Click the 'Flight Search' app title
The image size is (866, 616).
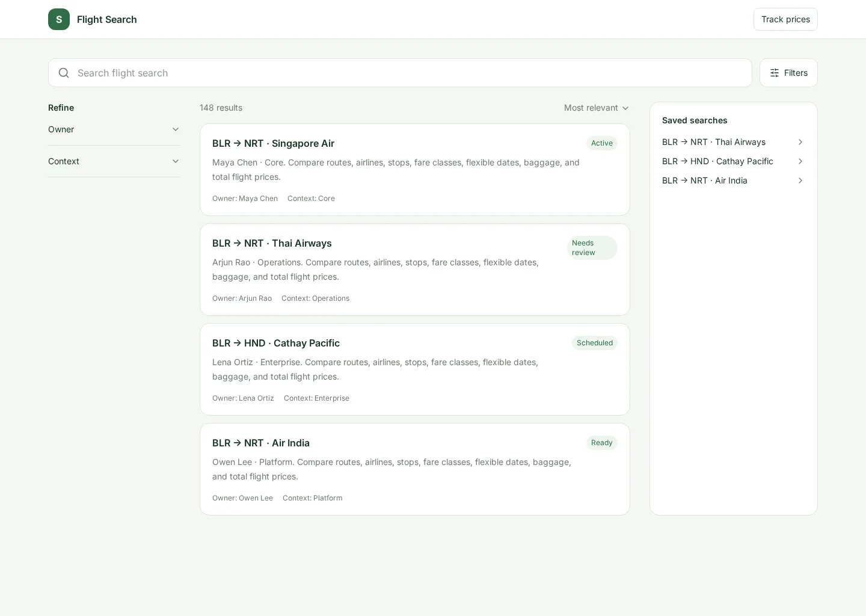107,19
